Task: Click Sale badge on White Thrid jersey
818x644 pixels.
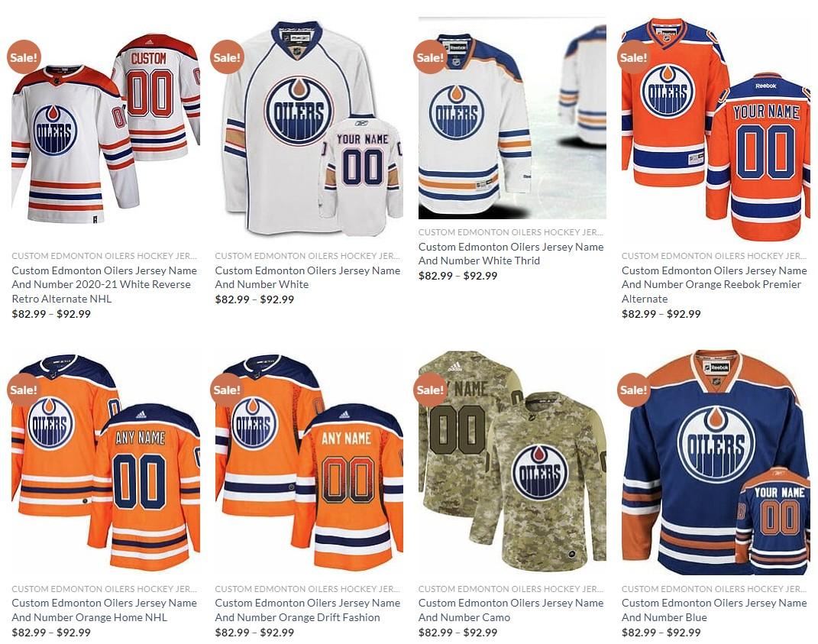Action: (x=431, y=57)
